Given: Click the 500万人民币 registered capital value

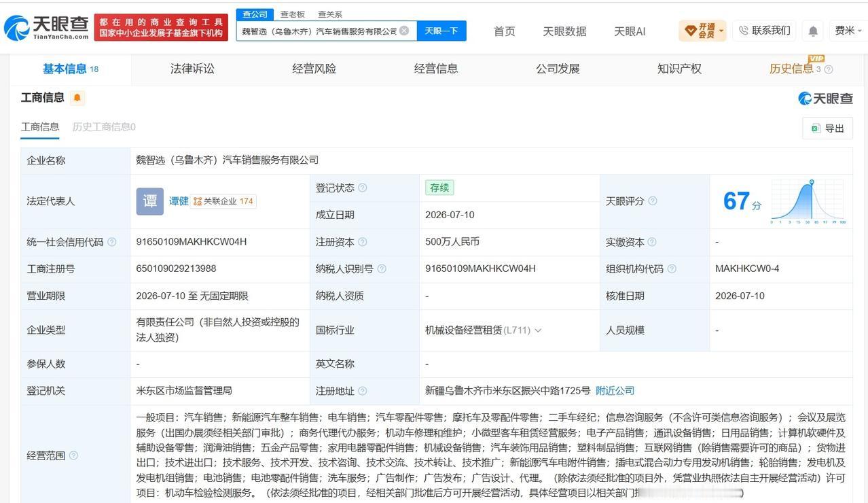Looking at the screenshot, I should point(452,242).
